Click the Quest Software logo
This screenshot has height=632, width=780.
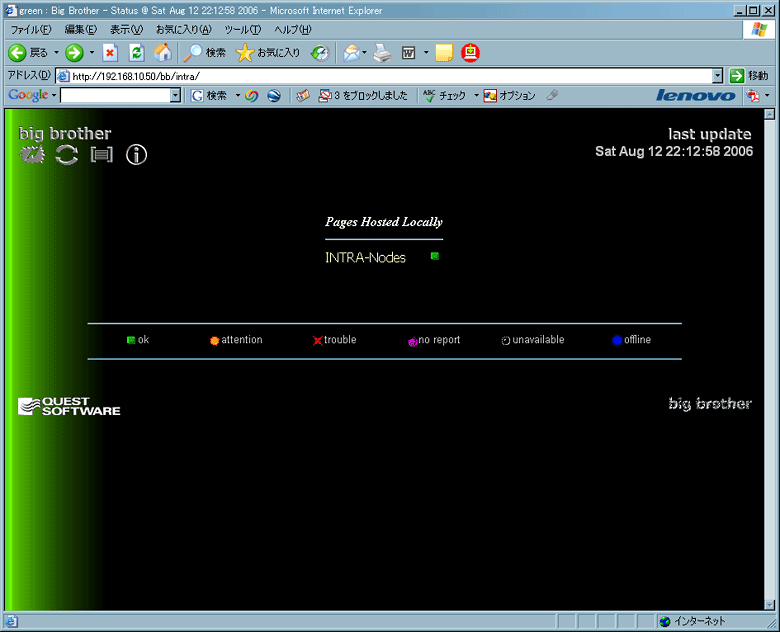tap(69, 406)
